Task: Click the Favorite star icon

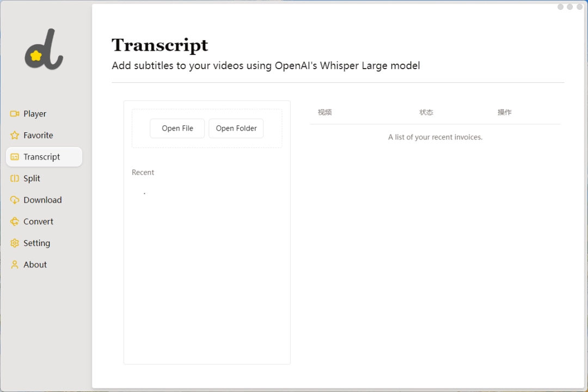Action: tap(15, 135)
